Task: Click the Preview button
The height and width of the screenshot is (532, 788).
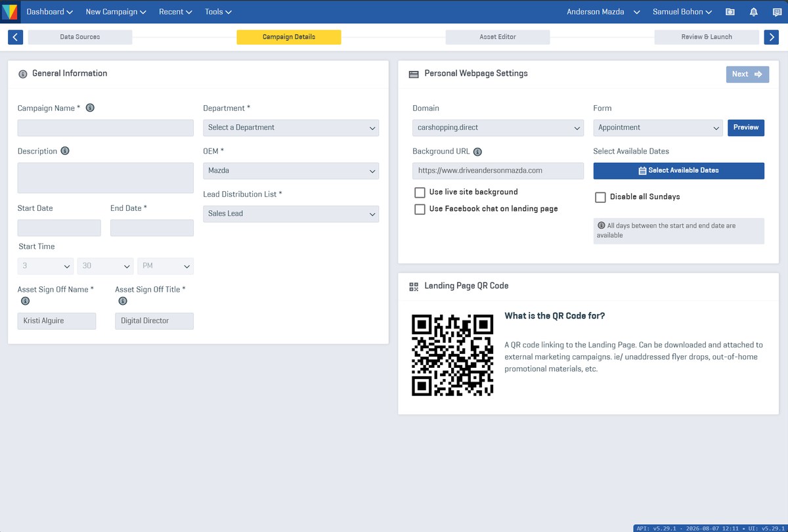Action: (x=746, y=127)
